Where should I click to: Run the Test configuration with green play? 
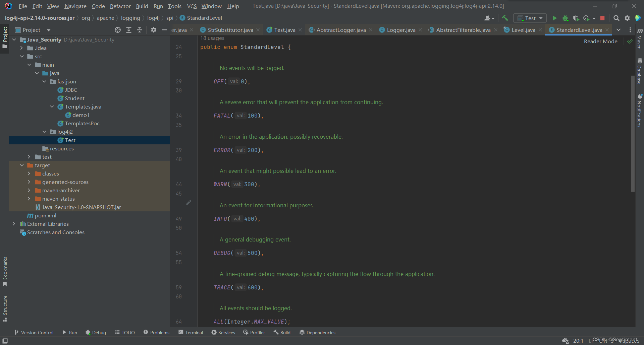[x=554, y=18]
